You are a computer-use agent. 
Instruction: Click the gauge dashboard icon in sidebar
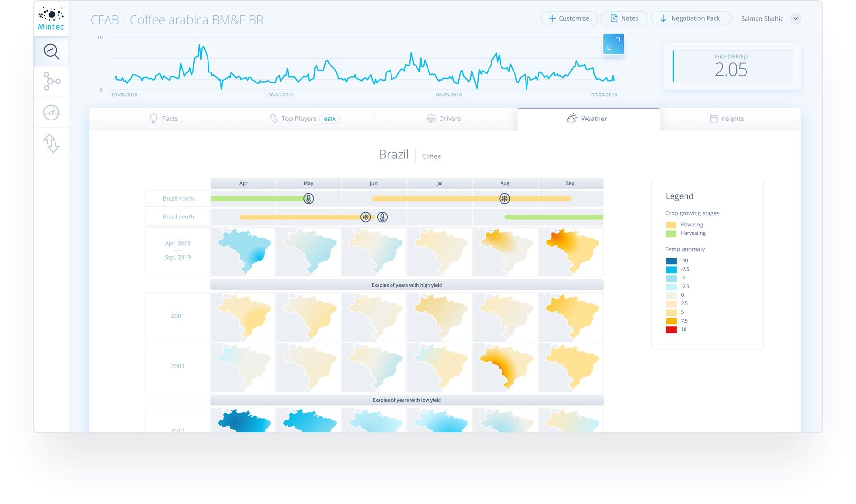tap(51, 112)
